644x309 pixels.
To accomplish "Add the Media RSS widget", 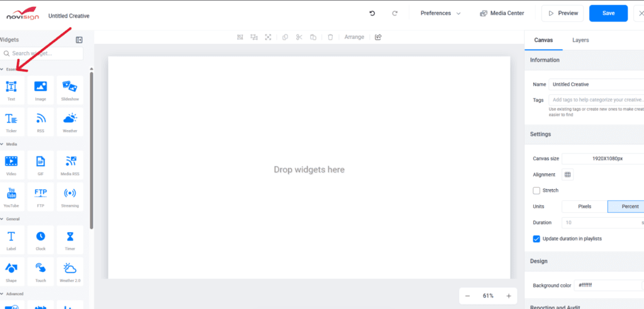I will point(70,165).
